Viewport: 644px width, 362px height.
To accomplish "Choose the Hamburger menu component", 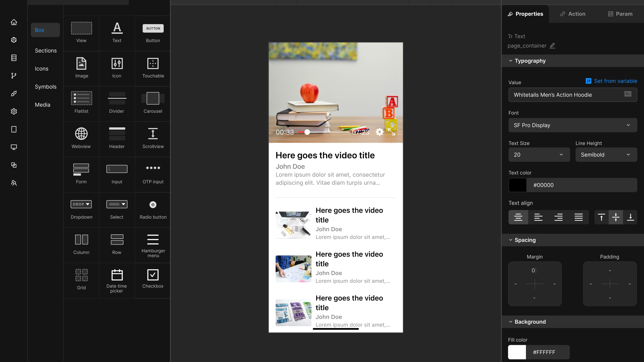I will point(153,245).
